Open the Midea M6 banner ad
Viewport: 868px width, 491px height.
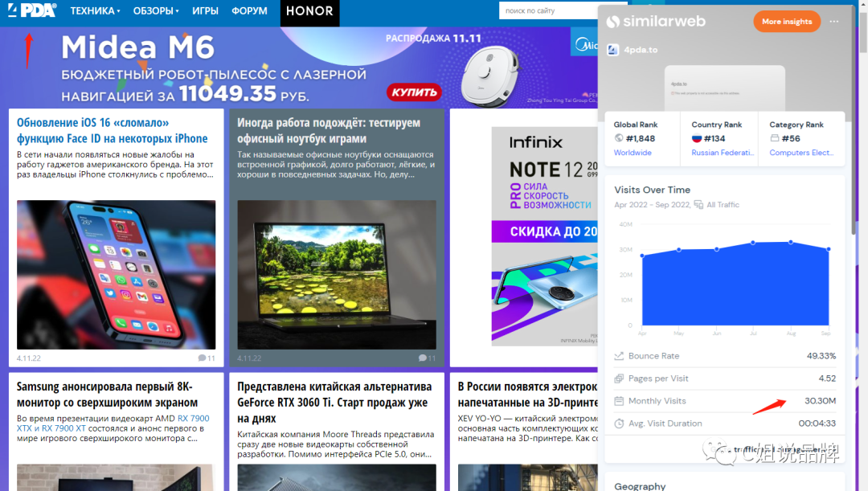coord(299,68)
